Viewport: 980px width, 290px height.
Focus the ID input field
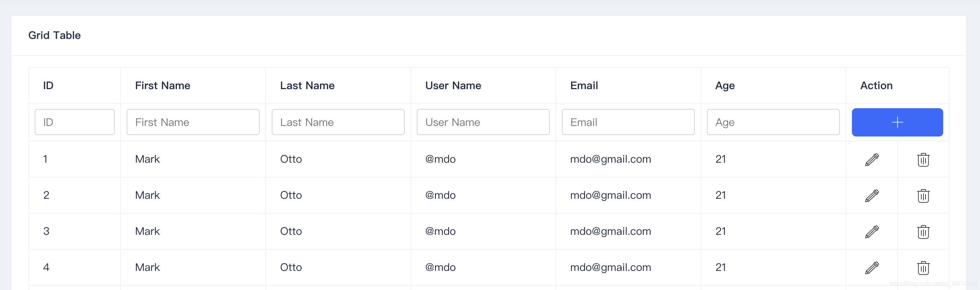click(75, 122)
